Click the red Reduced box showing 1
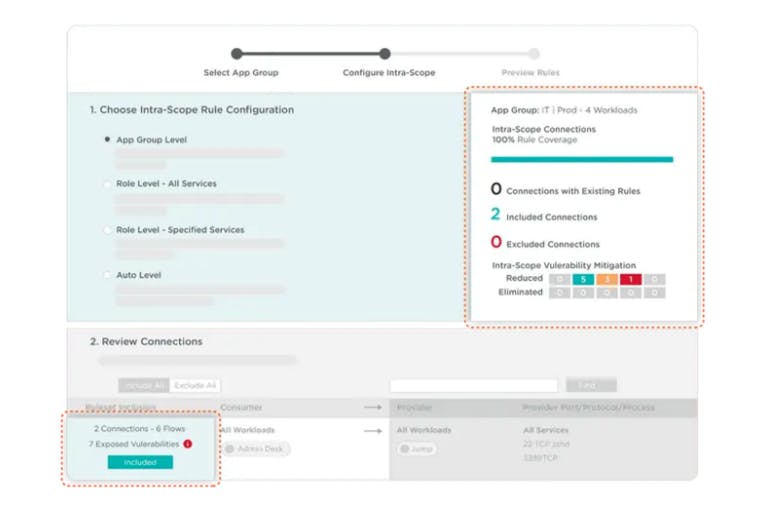This screenshot has height=508, width=759. coord(631,279)
